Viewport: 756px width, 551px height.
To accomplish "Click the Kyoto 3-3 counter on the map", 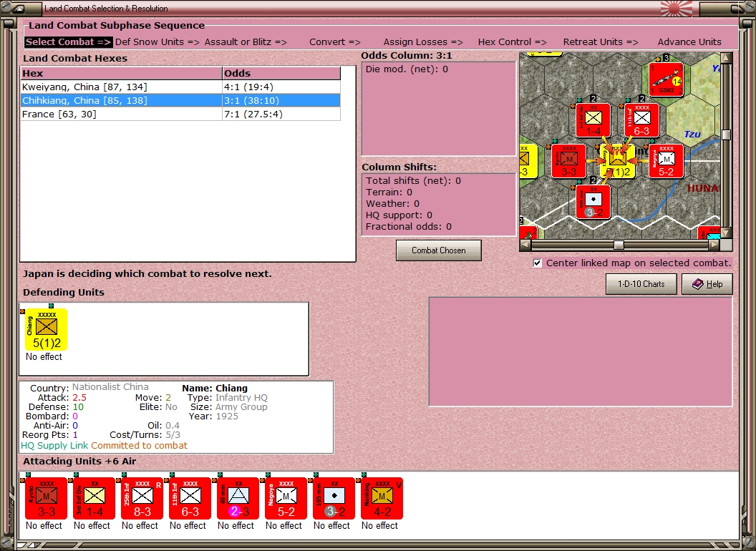I will [x=569, y=160].
